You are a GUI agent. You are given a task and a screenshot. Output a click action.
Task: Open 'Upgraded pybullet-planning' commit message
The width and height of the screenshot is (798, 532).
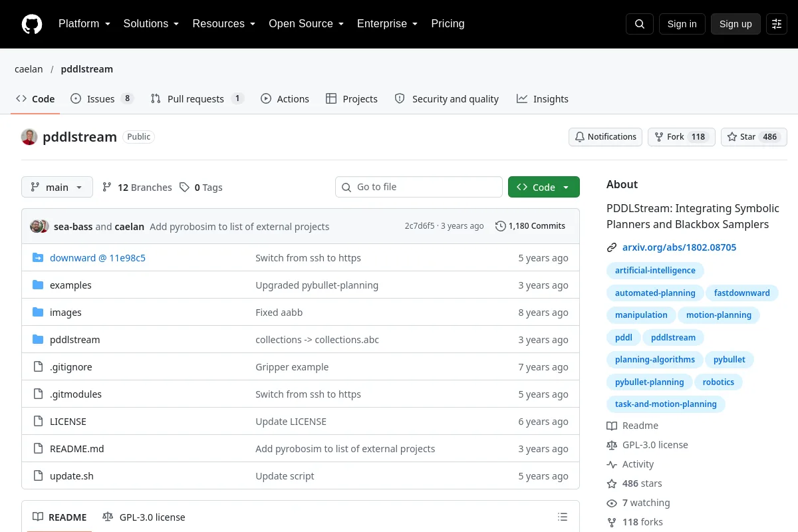tap(317, 285)
